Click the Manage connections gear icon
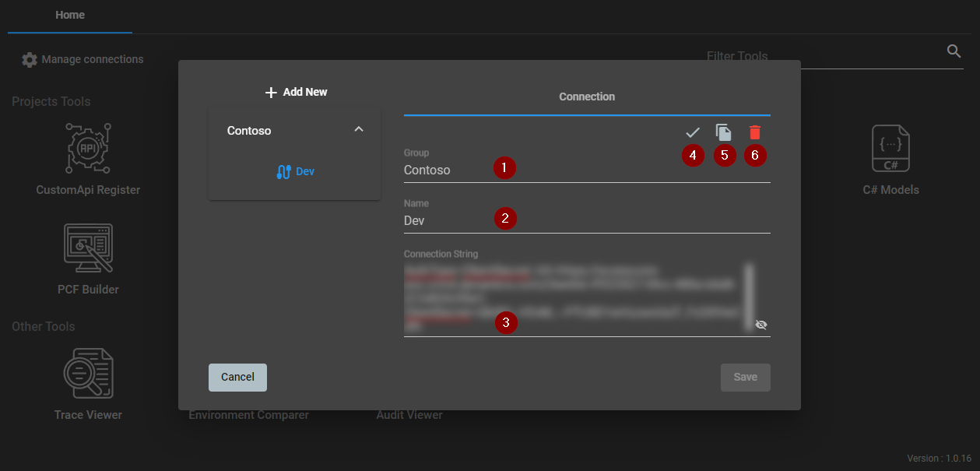The height and width of the screenshot is (471, 980). coord(30,60)
